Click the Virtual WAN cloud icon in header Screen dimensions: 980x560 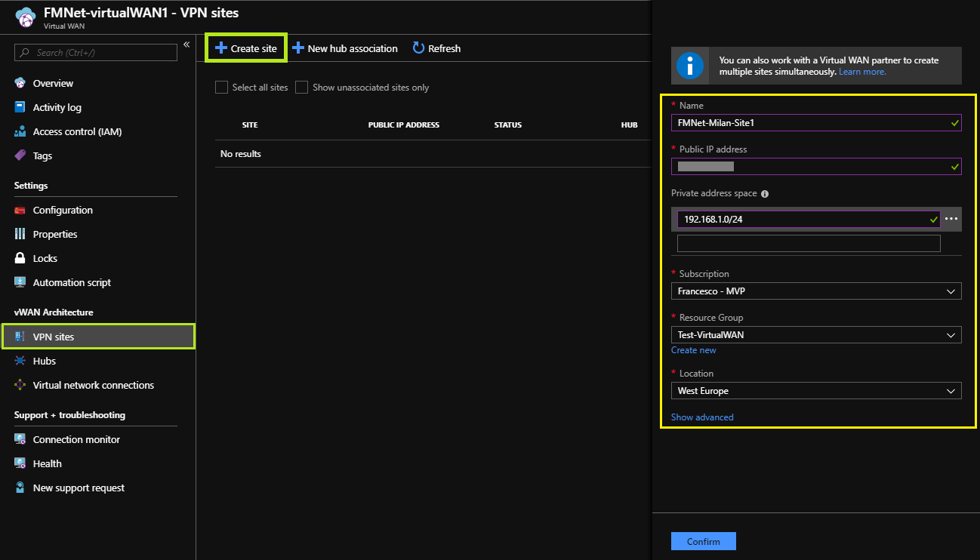coord(26,17)
